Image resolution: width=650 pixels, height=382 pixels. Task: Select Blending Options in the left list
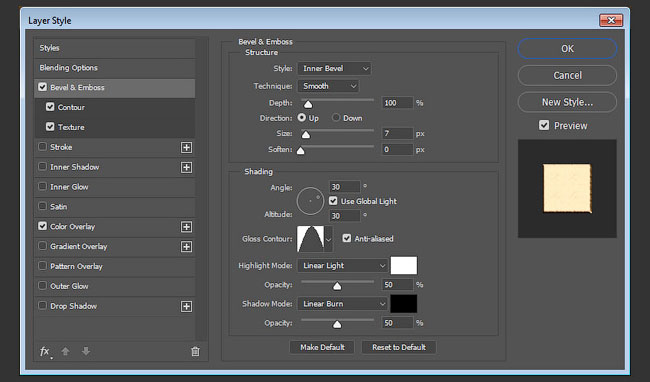coord(114,68)
